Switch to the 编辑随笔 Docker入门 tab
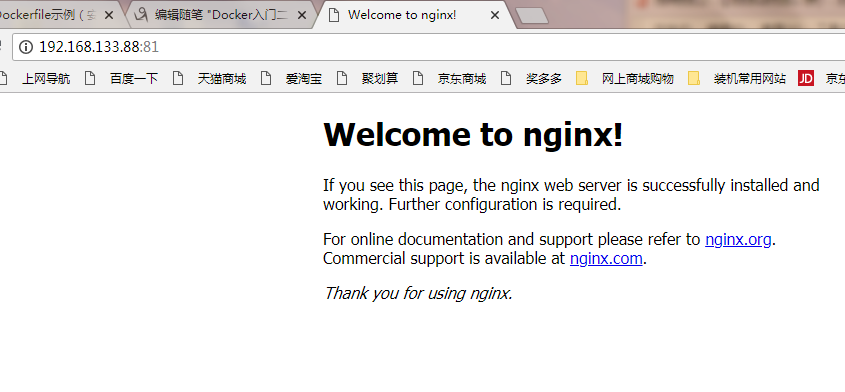The image size is (845, 392). pyautogui.click(x=221, y=15)
